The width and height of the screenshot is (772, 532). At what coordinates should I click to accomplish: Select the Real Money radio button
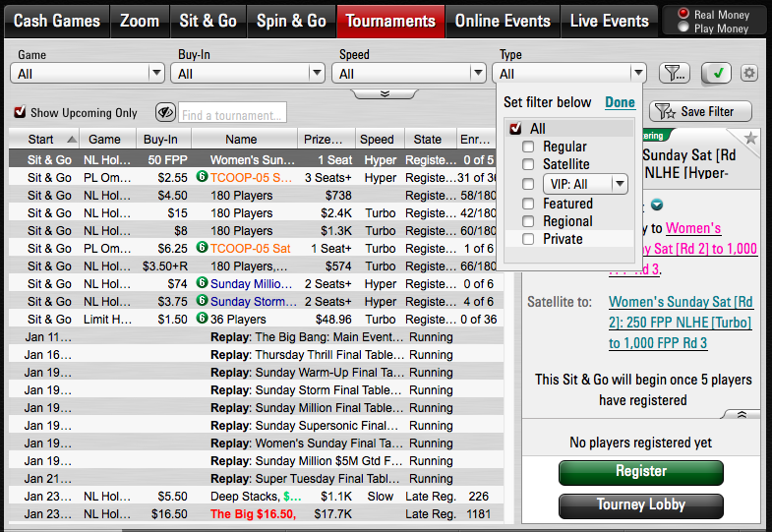tap(683, 14)
